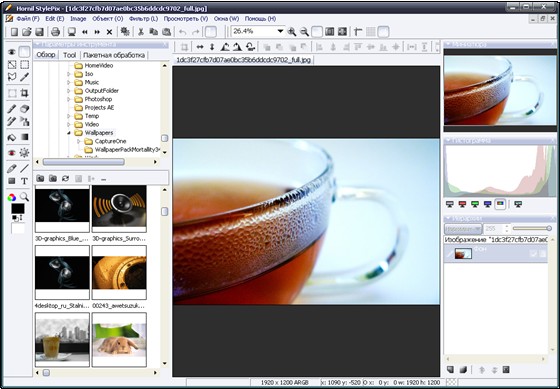560x389 pixels.
Task: Open the zoom percentage 26.4% dropdown
Action: [280, 31]
